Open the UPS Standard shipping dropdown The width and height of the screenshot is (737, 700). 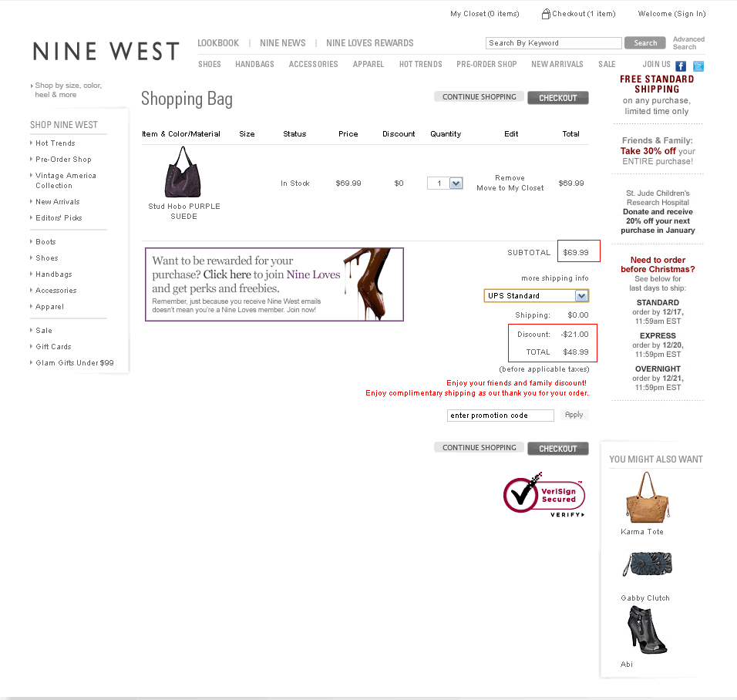point(536,296)
